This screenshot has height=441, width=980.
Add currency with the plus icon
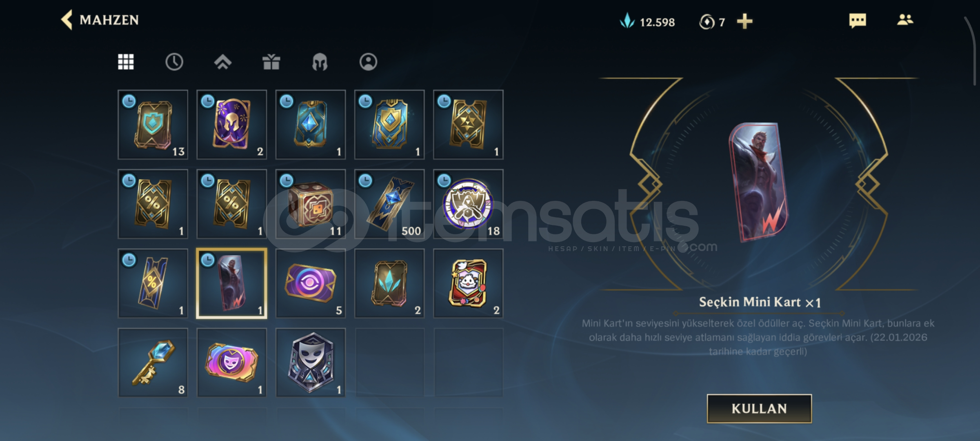pos(744,21)
